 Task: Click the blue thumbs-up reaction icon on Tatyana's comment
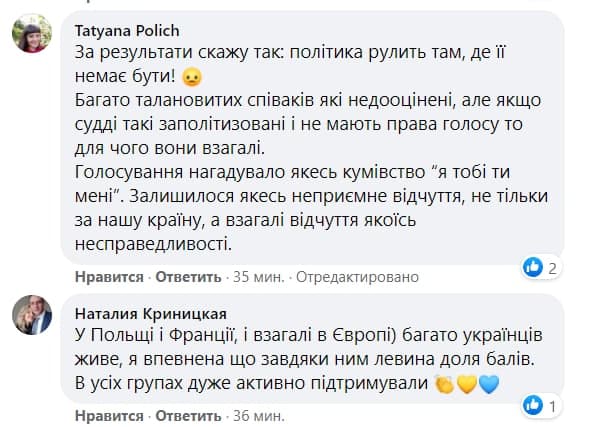(x=532, y=266)
